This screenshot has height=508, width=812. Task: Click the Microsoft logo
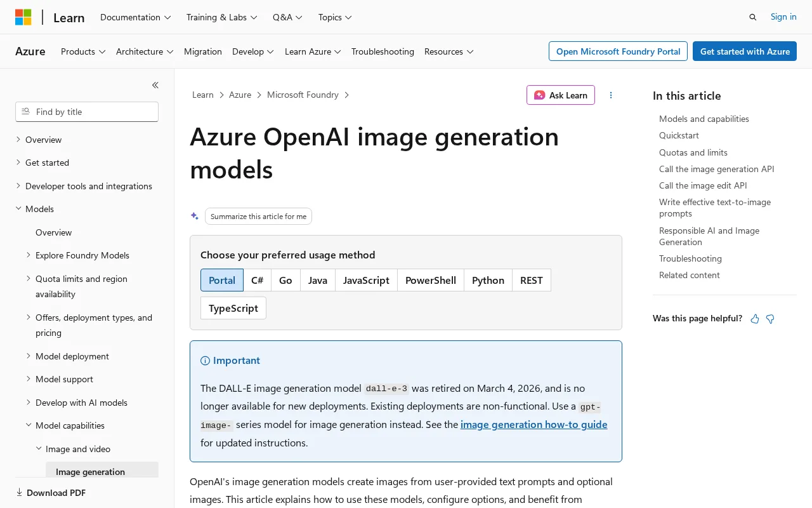(x=23, y=17)
